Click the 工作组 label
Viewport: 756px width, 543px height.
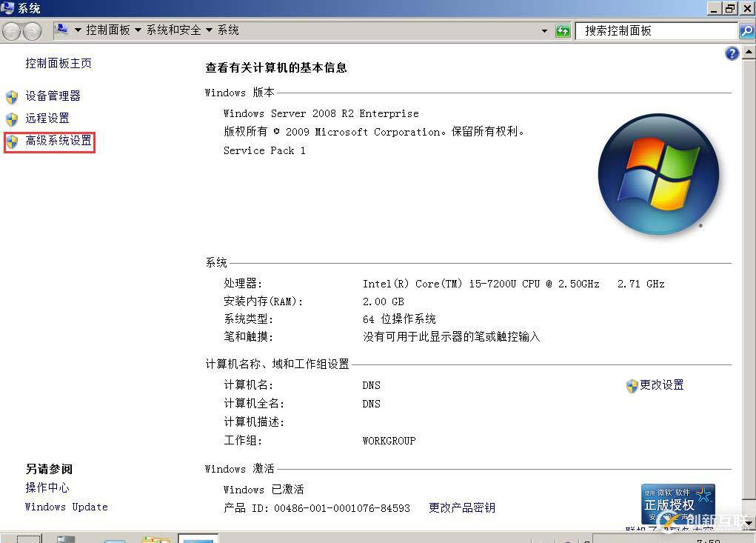point(243,440)
